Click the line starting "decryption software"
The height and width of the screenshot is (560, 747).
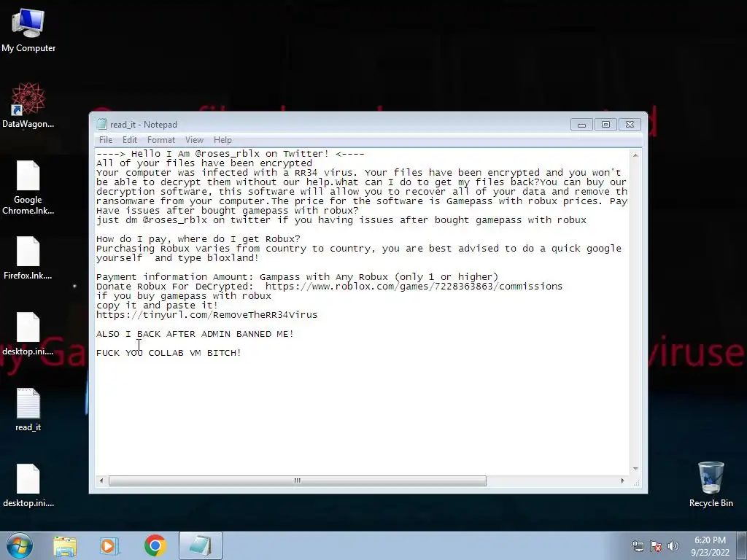tap(362, 192)
